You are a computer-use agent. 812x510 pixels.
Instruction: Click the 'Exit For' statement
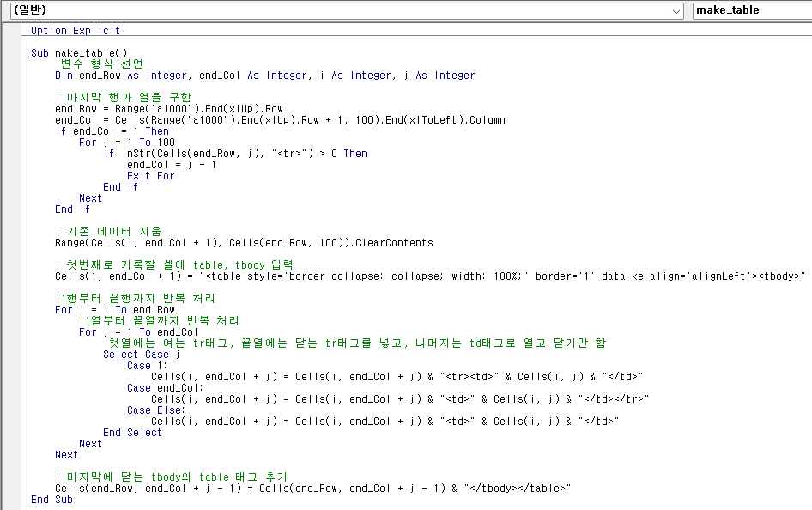coord(151,176)
